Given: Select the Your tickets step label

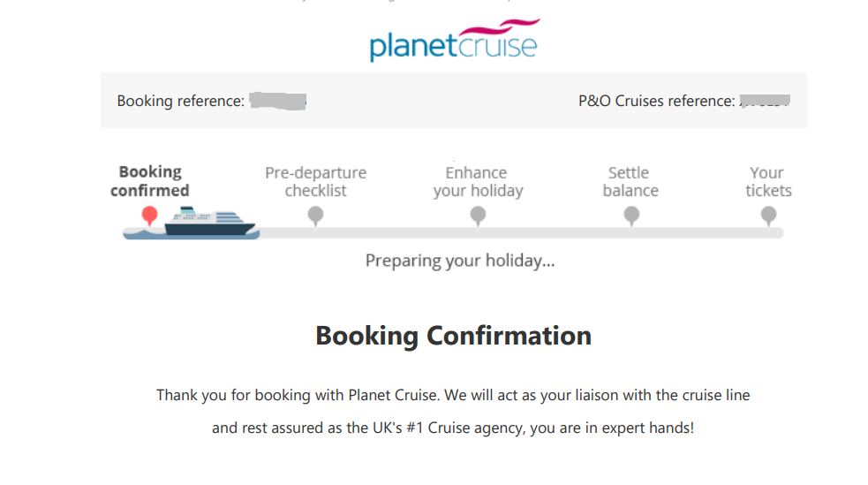Looking at the screenshot, I should 768,181.
